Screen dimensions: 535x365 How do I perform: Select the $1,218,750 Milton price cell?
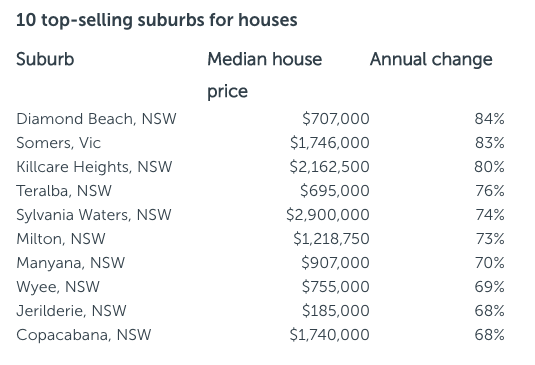click(331, 239)
